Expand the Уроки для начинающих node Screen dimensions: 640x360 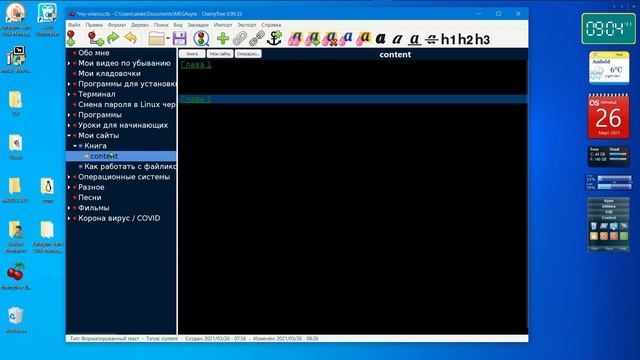coord(69,125)
